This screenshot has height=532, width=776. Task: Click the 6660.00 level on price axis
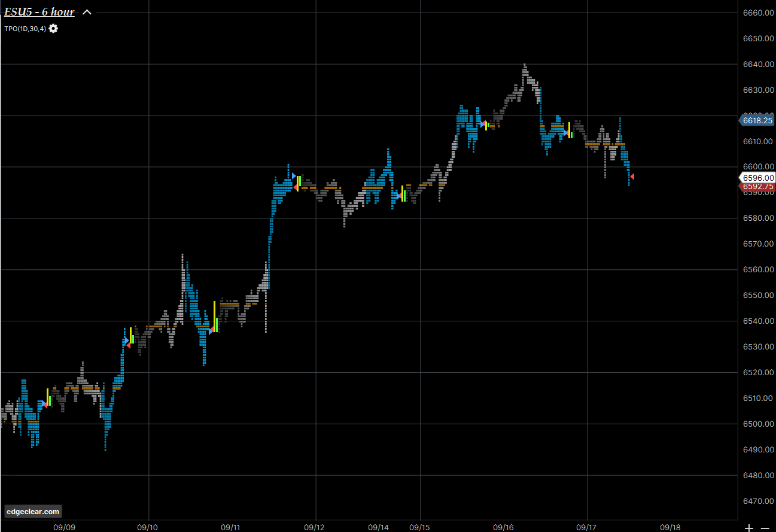tap(758, 13)
